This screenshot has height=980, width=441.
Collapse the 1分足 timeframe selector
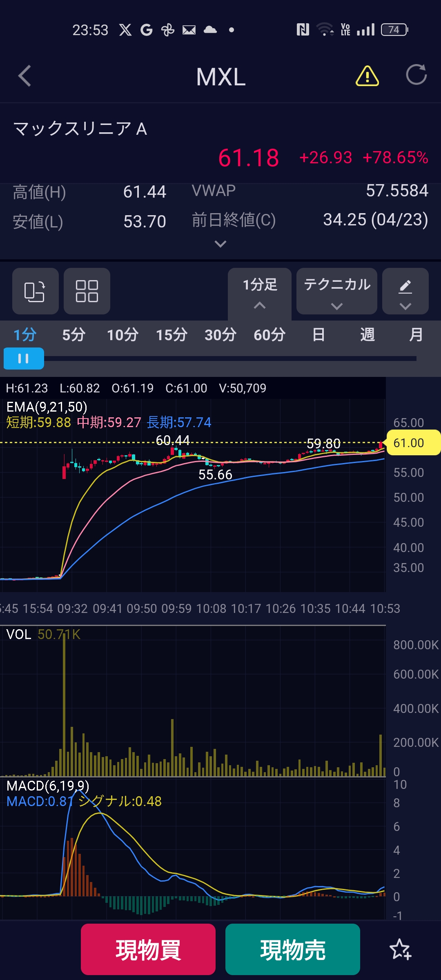[x=260, y=292]
